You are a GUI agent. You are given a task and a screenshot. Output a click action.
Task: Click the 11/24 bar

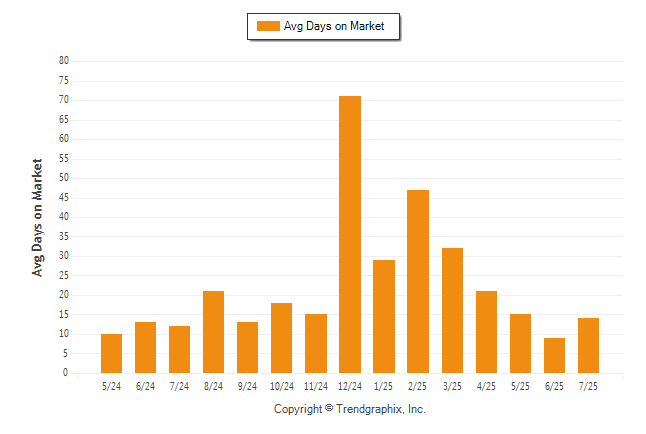316,344
